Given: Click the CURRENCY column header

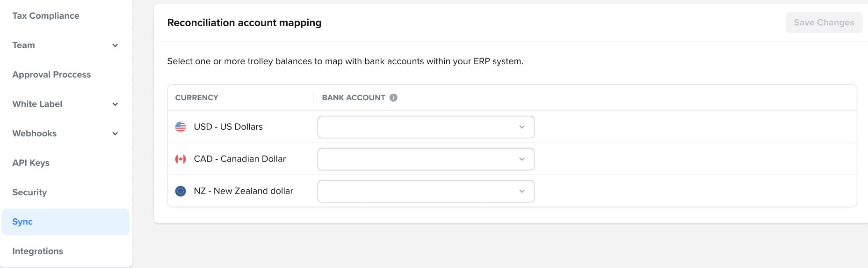Looking at the screenshot, I should click(197, 97).
